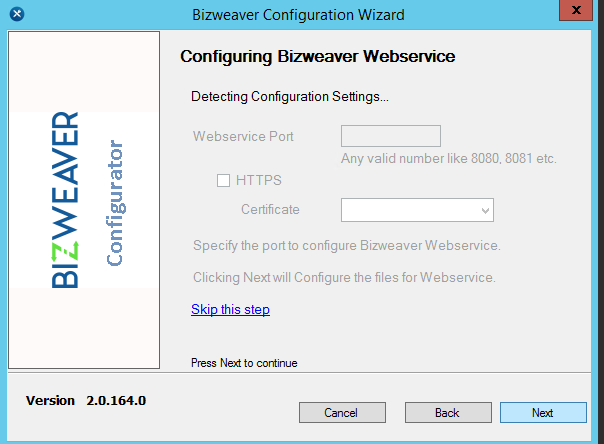
Task: Click 'Clicking Next will Configure the files' text
Action: point(344,277)
